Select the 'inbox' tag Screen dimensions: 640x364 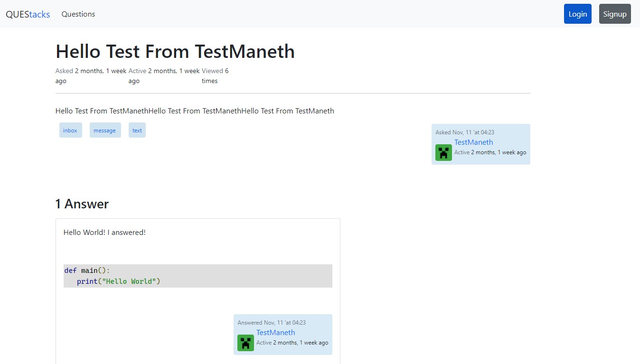tap(70, 131)
